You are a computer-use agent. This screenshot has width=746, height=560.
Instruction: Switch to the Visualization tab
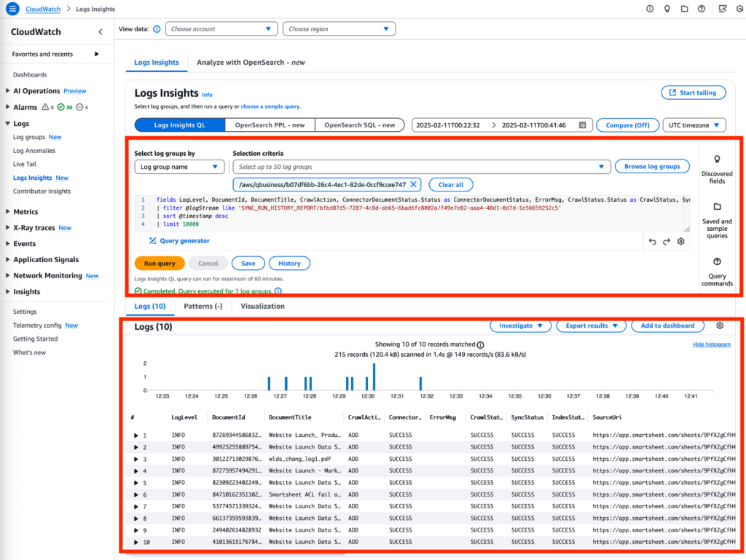262,307
